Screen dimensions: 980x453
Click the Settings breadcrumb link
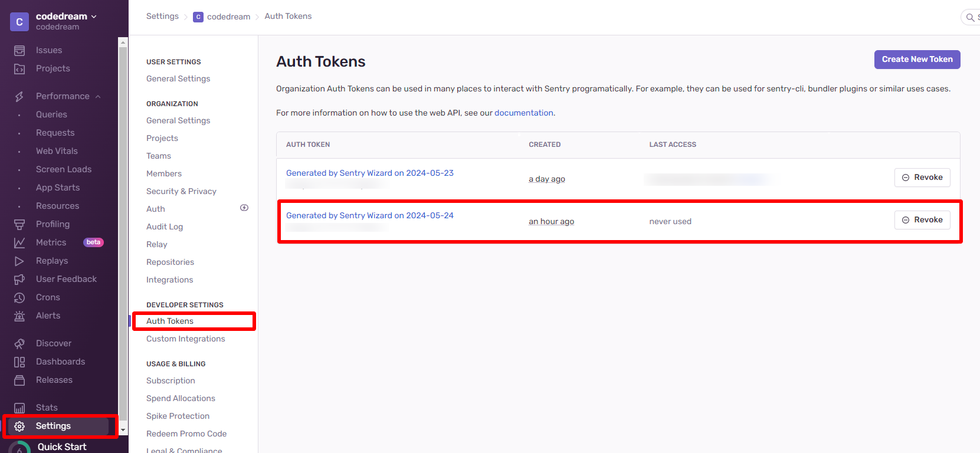[x=162, y=16]
